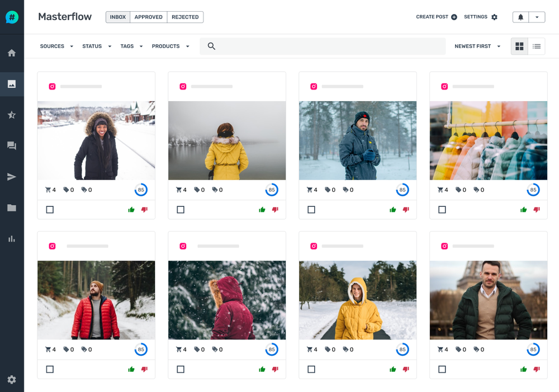The width and height of the screenshot is (559, 392).
Task: Click cart count on yellow jacket lake card
Action: click(181, 190)
